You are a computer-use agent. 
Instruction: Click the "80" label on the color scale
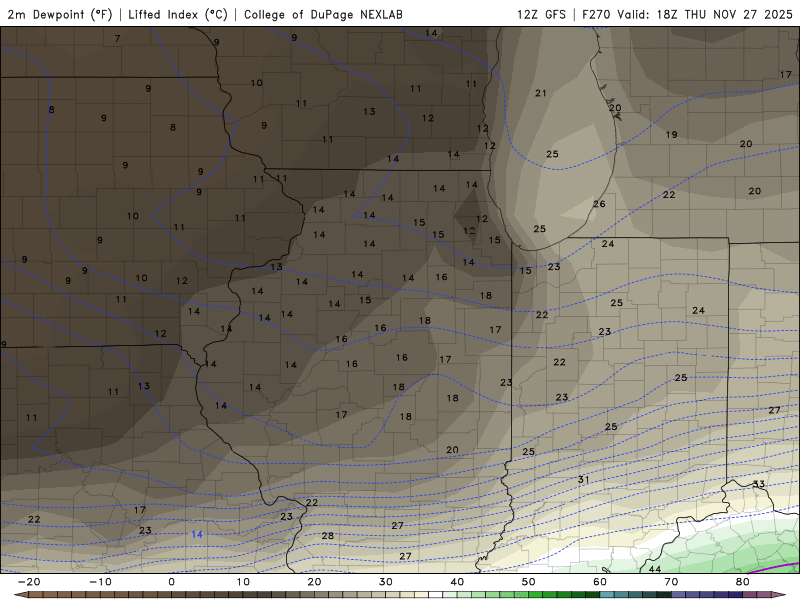743,582
